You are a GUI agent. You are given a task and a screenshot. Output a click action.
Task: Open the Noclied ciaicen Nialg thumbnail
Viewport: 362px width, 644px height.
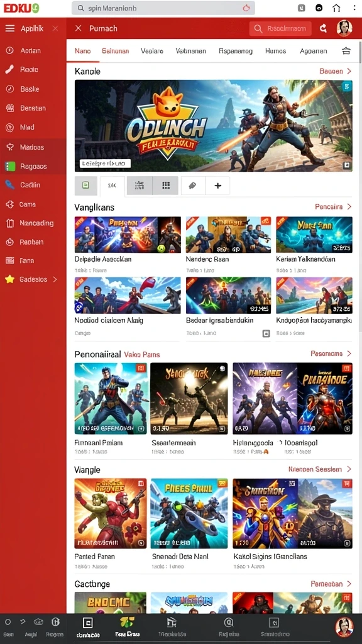click(128, 296)
